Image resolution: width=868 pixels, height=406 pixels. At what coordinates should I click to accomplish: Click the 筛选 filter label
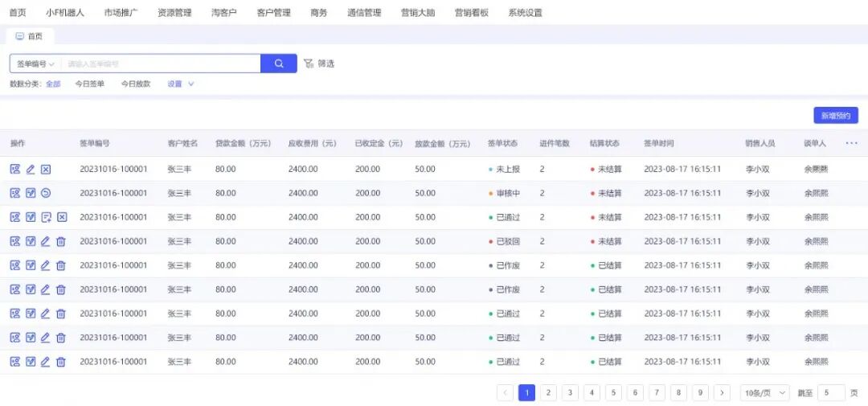click(326, 64)
